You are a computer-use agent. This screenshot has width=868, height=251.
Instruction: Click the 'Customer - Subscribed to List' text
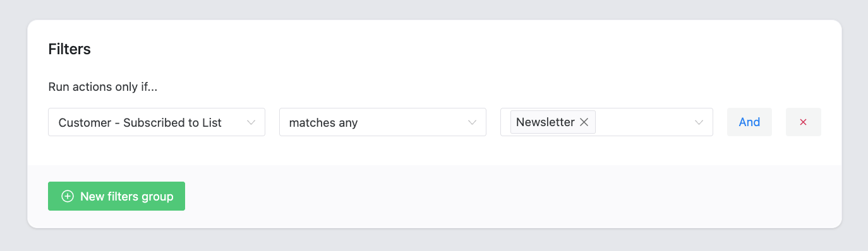pyautogui.click(x=140, y=123)
